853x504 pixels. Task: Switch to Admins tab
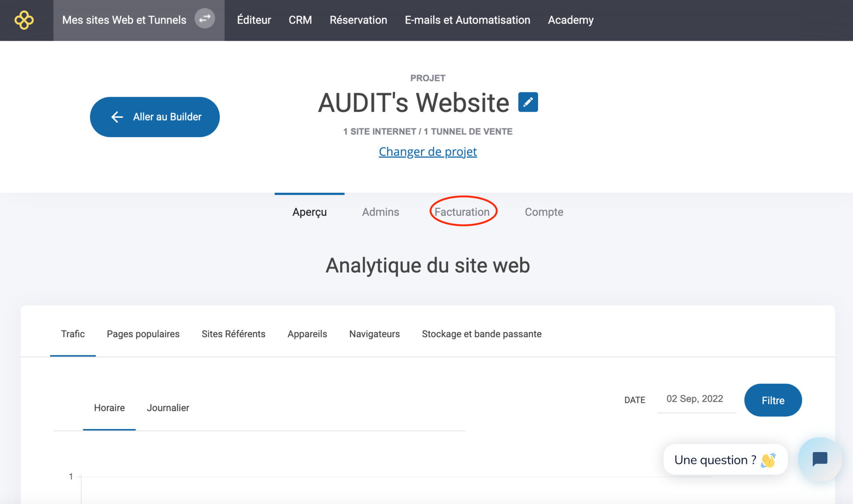click(380, 212)
